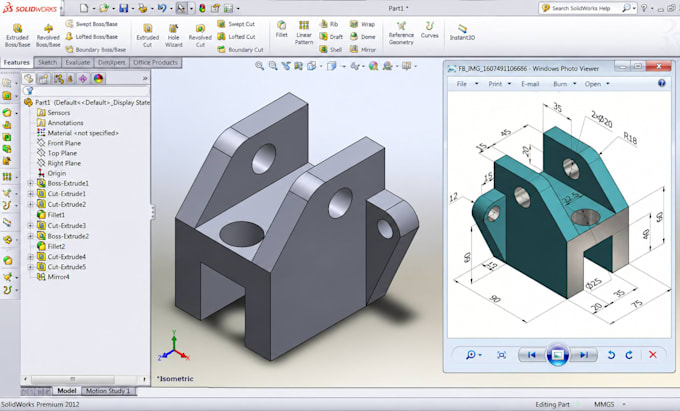Select Fillet2 in feature tree
Image resolution: width=680 pixels, height=411 pixels.
click(x=51, y=246)
